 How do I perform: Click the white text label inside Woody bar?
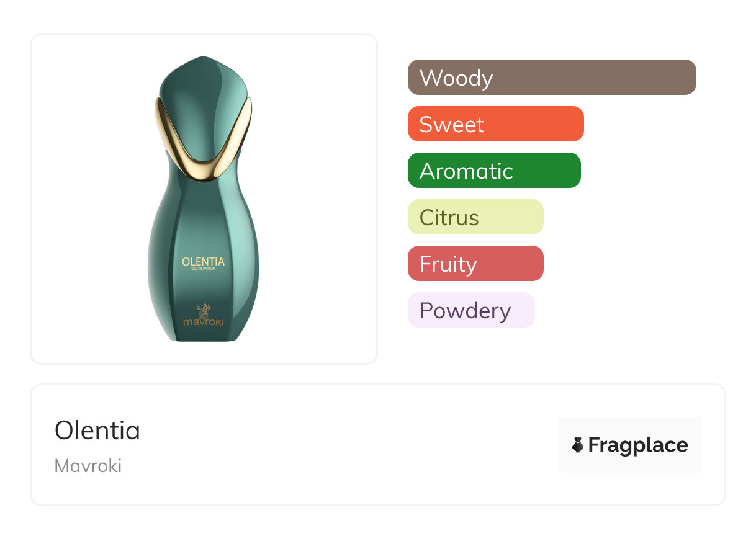click(x=456, y=78)
